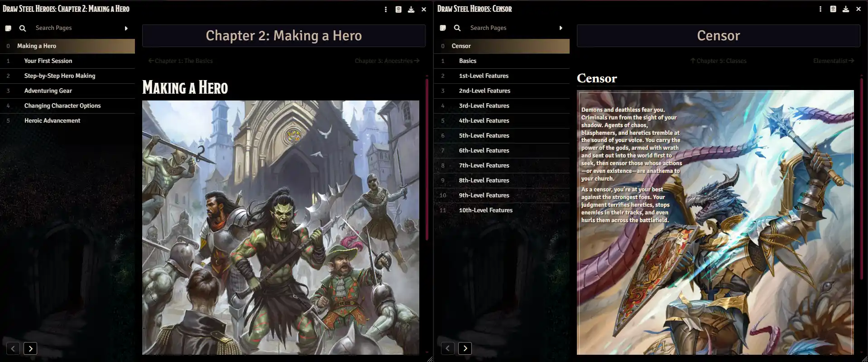Close the Making a Hero window
Image resolution: width=868 pixels, height=362 pixels.
coord(424,9)
